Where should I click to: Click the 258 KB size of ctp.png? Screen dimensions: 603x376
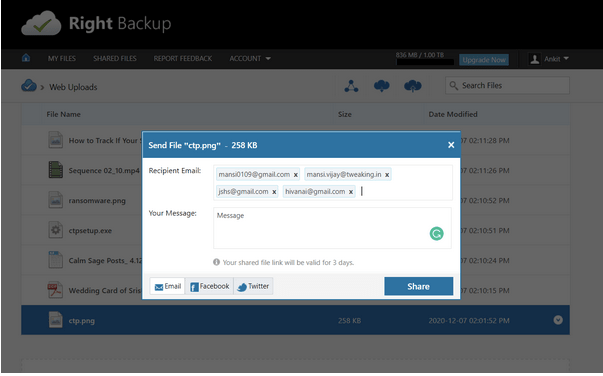click(349, 321)
